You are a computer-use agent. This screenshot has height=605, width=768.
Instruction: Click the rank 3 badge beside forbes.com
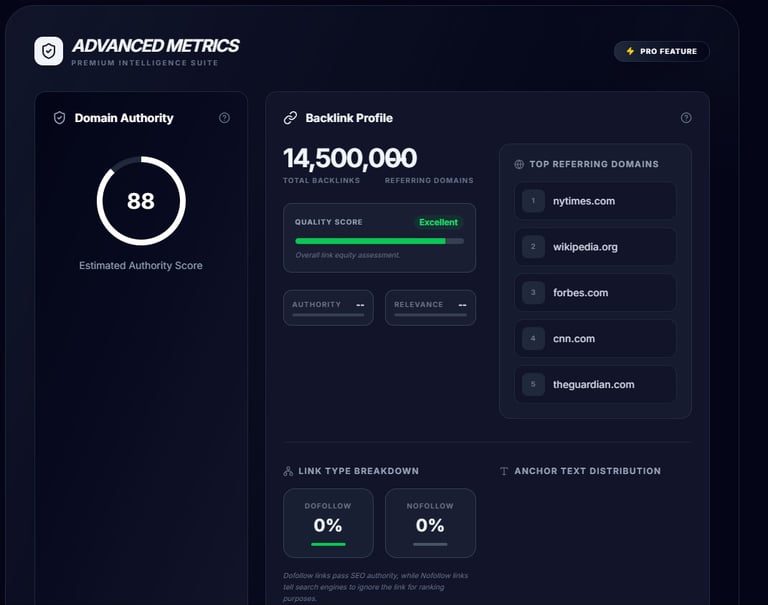click(533, 293)
